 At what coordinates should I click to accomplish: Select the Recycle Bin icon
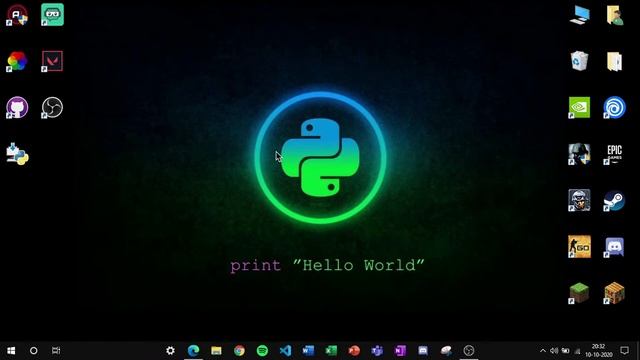580,61
